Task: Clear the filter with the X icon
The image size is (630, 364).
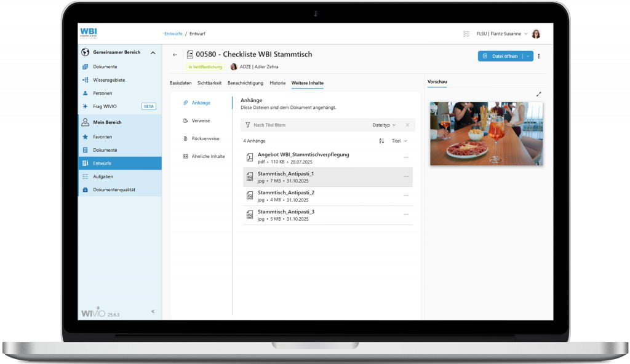Action: tap(407, 125)
